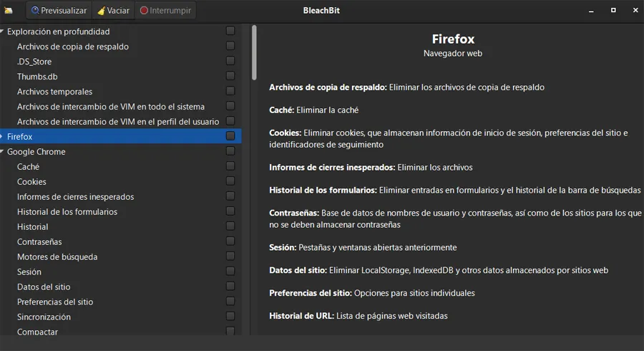Select the Contraseñas tree item
Screen dimensions: 644x351
pos(120,241)
